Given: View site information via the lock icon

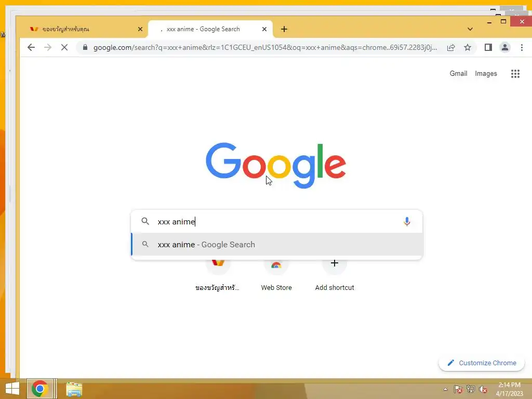Looking at the screenshot, I should tap(85, 47).
